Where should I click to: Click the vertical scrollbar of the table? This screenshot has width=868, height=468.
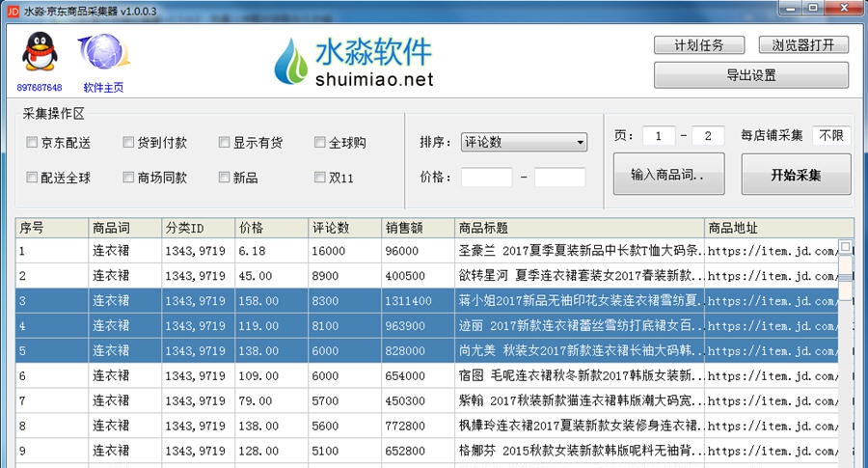[845, 354]
